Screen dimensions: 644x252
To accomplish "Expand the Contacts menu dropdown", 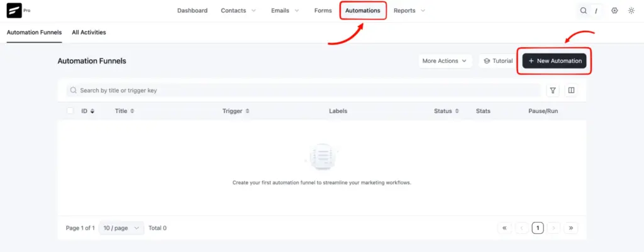I will coord(238,11).
